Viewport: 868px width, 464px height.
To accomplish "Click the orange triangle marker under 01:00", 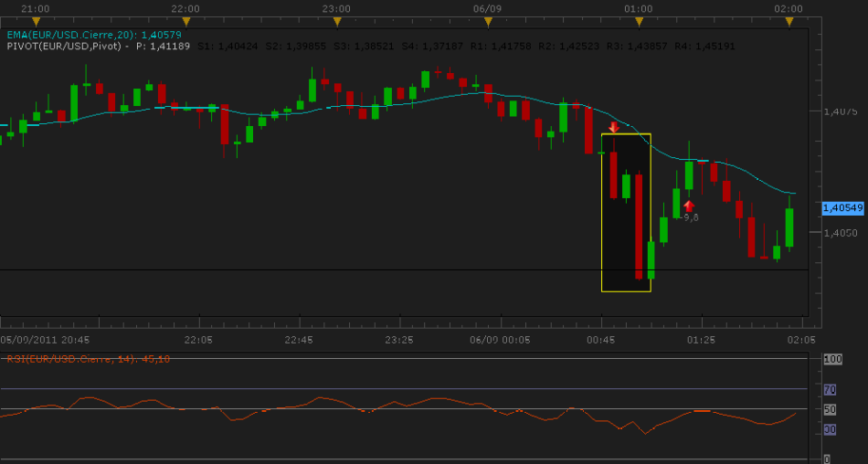I will [639, 22].
